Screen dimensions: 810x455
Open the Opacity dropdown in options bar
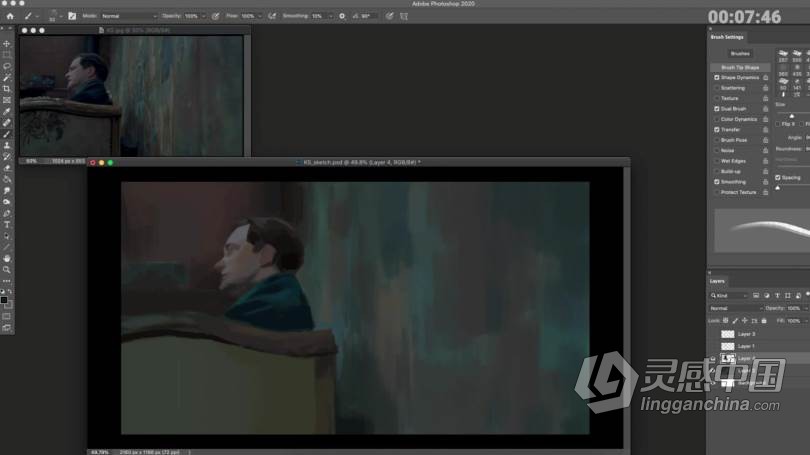pyautogui.click(x=203, y=16)
